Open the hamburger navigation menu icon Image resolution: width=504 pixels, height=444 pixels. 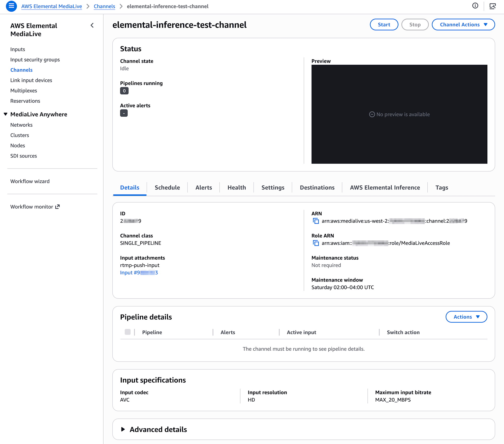[11, 6]
